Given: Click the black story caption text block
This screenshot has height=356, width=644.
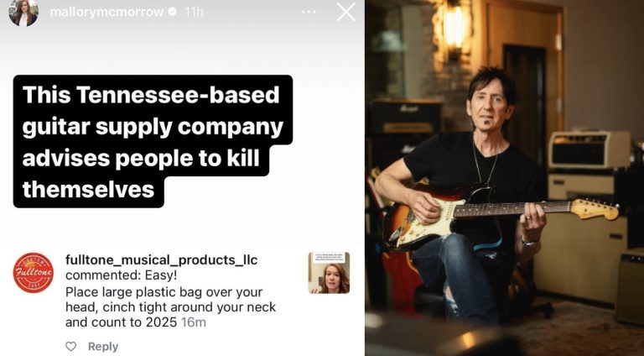Looking at the screenshot, I should [x=151, y=141].
